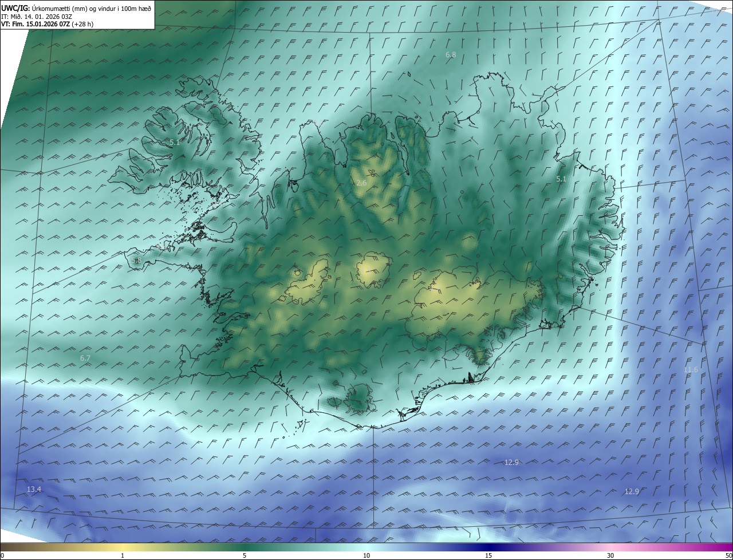This screenshot has width=733, height=560.
Task: Click the 5.1 value label on the Westfjords
Action: [x=175, y=142]
